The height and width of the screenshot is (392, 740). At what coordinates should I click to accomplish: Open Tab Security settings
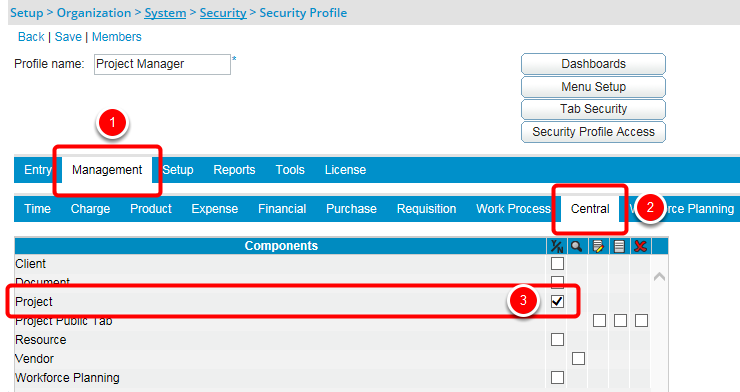coord(593,109)
